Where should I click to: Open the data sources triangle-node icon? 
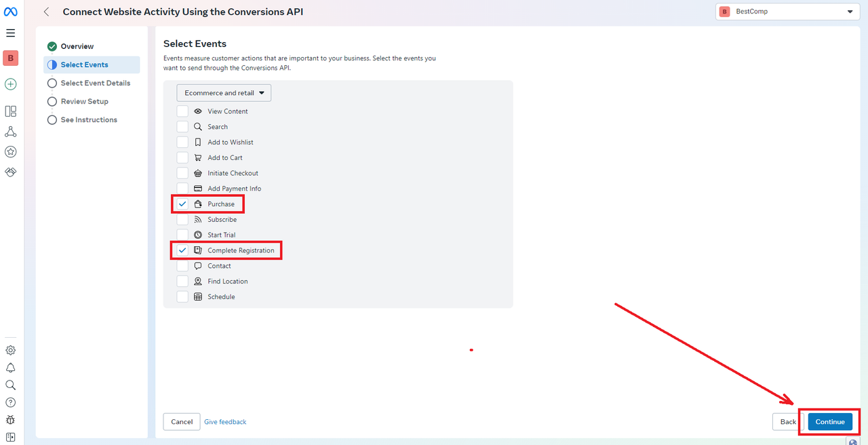10,132
